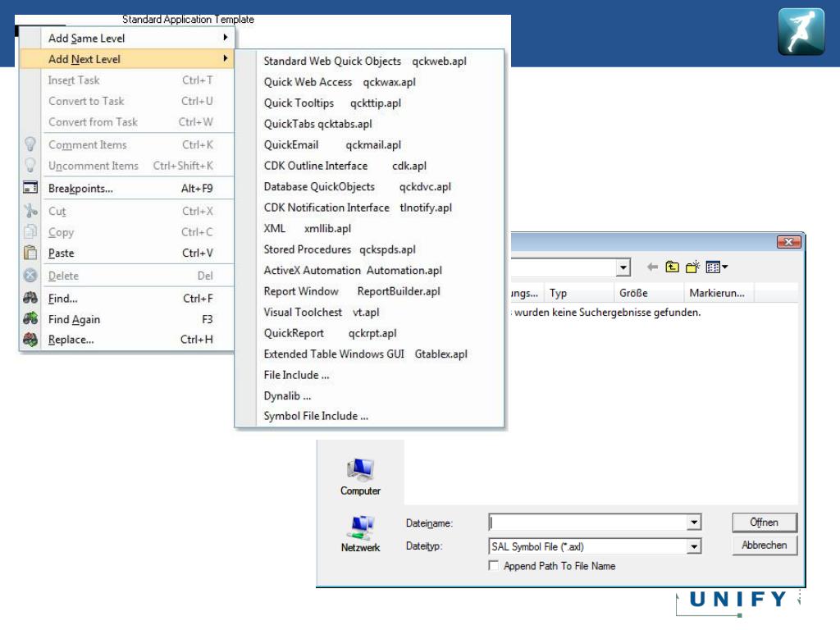Click the Dateiname input field
The height and width of the screenshot is (630, 840).
(587, 522)
